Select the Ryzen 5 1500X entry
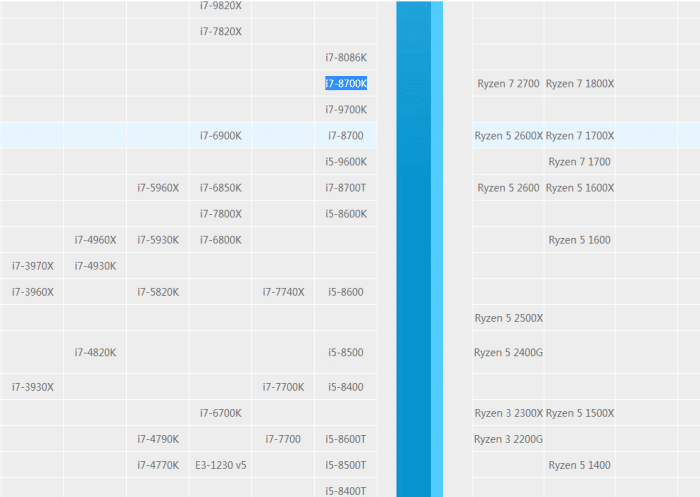This screenshot has width=700, height=497. [x=579, y=413]
